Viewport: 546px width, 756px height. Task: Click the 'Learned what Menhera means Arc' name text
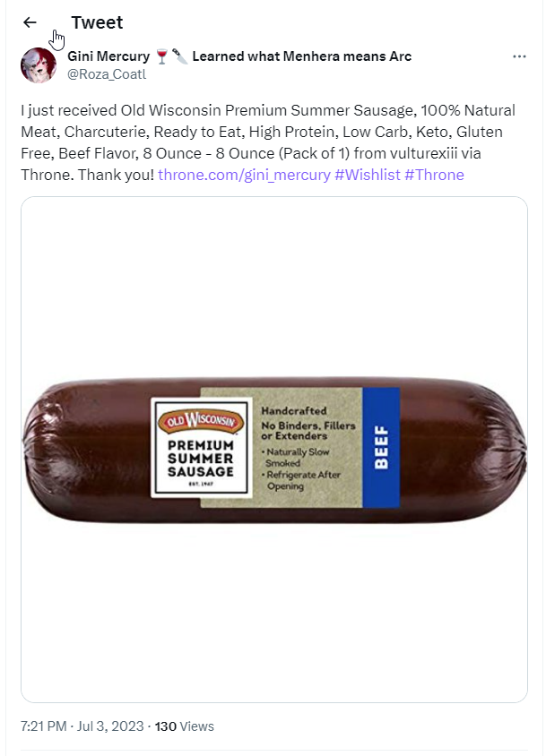(x=302, y=56)
